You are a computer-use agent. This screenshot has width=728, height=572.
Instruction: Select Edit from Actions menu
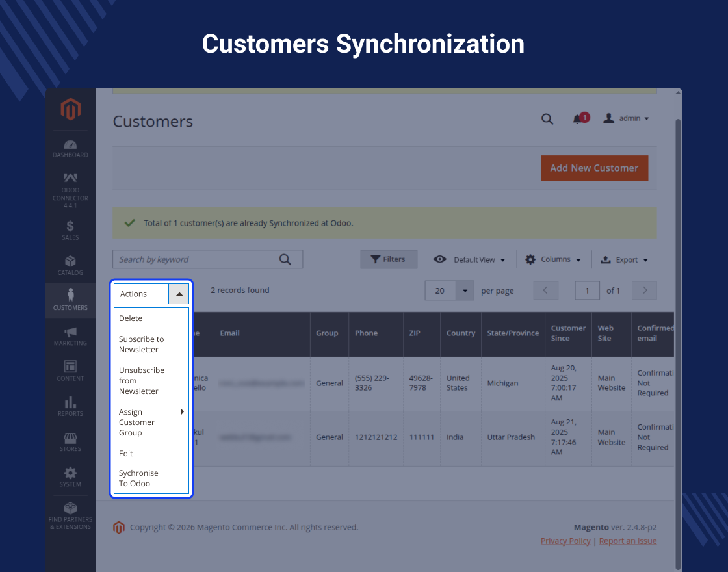click(151, 454)
